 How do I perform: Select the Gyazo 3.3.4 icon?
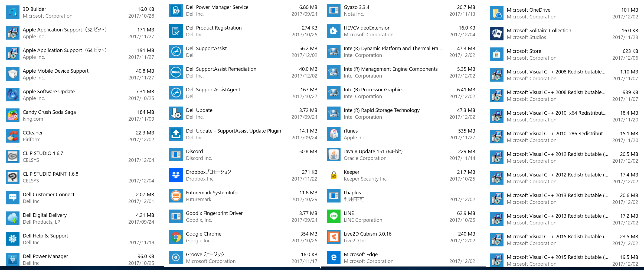pyautogui.click(x=334, y=10)
